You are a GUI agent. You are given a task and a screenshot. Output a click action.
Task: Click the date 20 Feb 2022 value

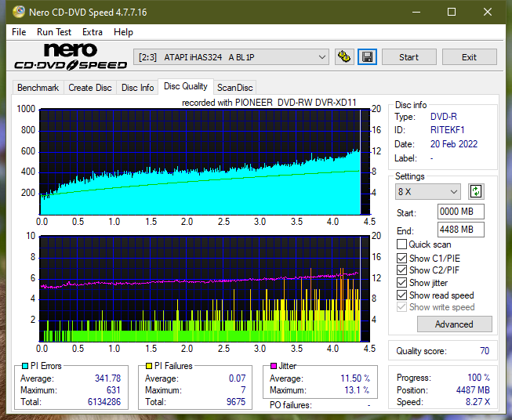[454, 144]
